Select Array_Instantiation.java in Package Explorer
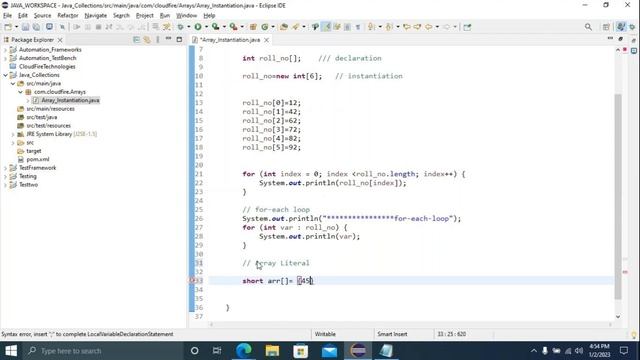 70,100
